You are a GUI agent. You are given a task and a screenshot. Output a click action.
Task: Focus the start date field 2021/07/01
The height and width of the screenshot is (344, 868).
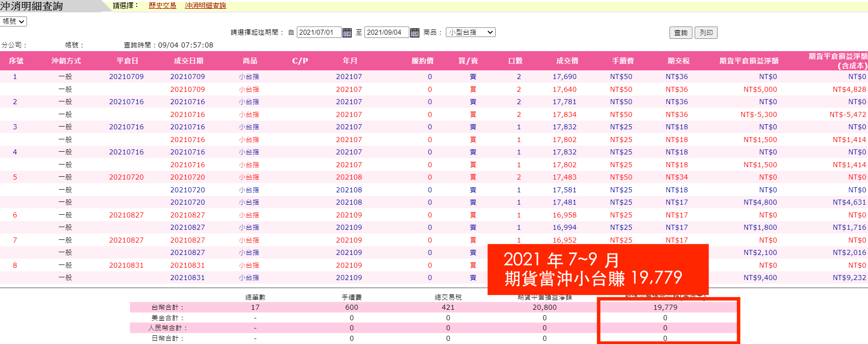click(319, 32)
